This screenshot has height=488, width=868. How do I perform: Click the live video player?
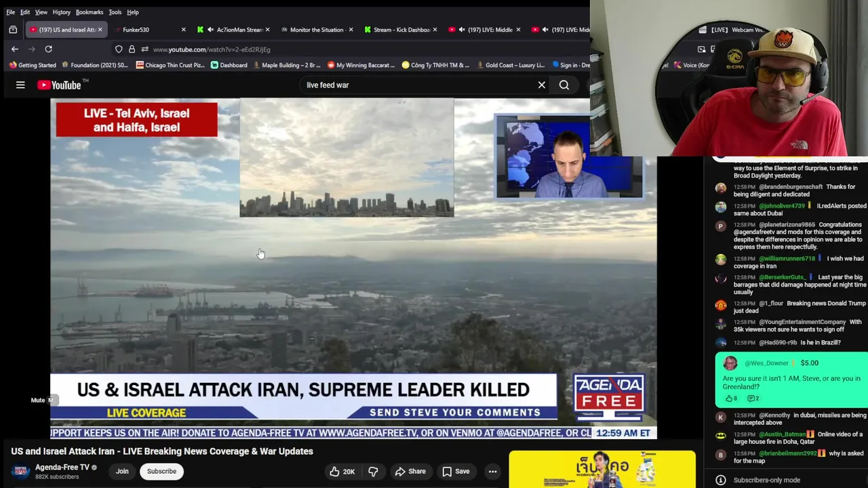pos(353,269)
